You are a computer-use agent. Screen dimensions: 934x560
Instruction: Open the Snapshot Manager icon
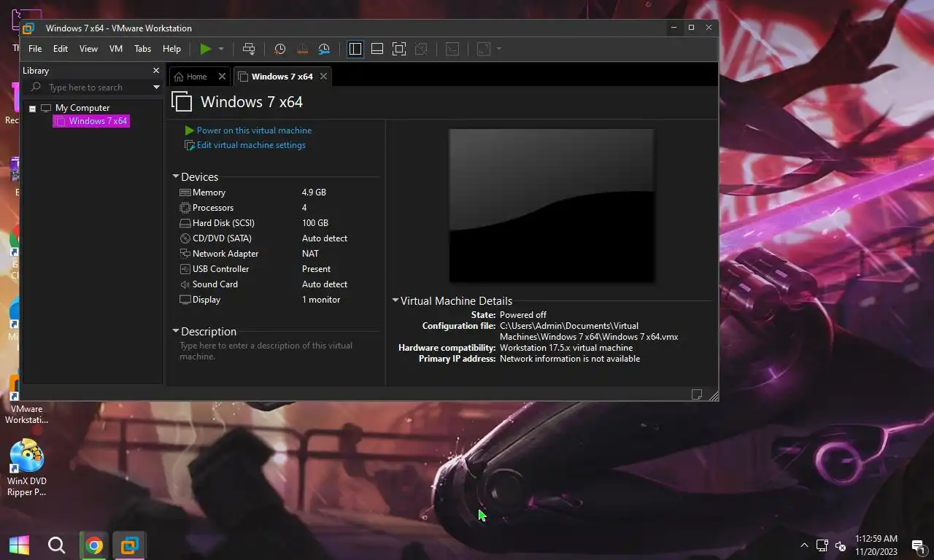coord(324,49)
